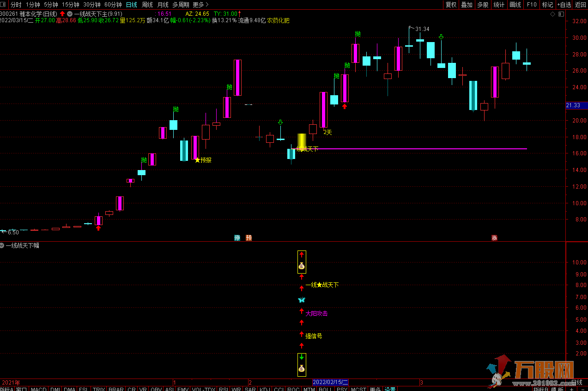Switch to the 周线 weekly chart
588x391 pixels.
[x=147, y=5]
